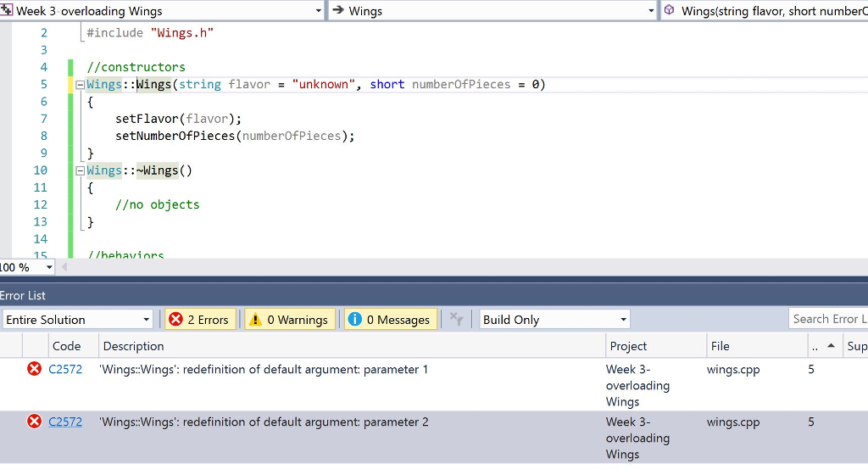Click the '//constructors' comment line
Image resolution: width=868 pixels, height=469 pixels.
point(136,68)
